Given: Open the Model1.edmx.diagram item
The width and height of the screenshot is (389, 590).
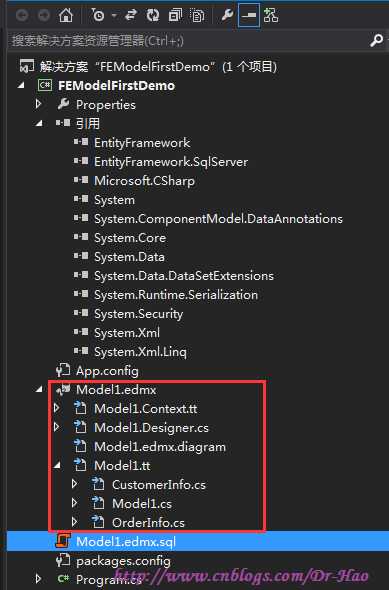Looking at the screenshot, I should [x=160, y=447].
